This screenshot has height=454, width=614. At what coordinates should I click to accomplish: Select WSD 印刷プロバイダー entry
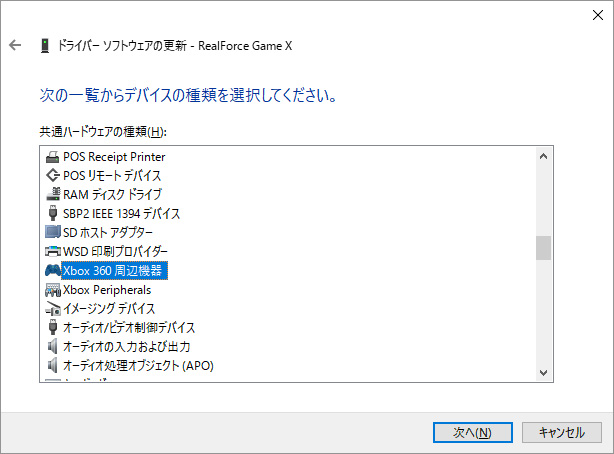pyautogui.click(x=115, y=251)
